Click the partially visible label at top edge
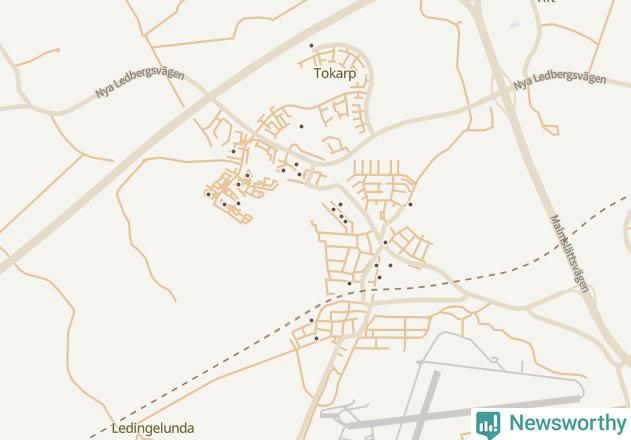Viewport: 631px width, 440px height. [547, 1]
